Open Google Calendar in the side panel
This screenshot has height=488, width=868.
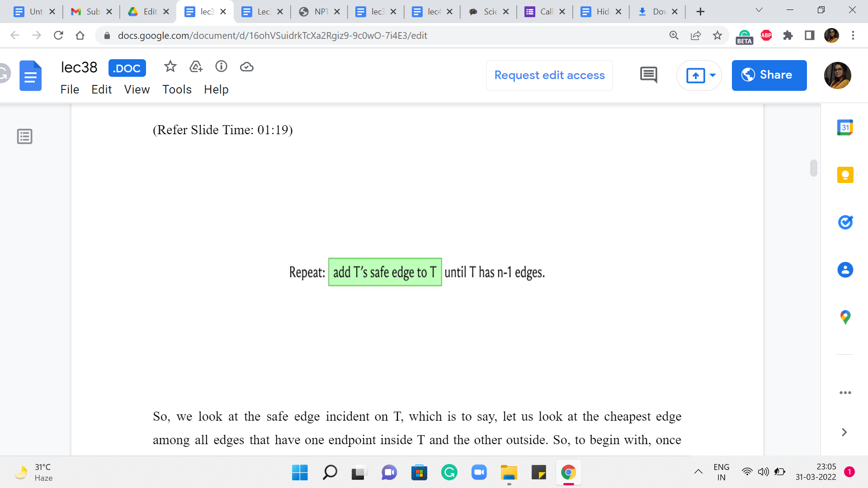coord(844,128)
